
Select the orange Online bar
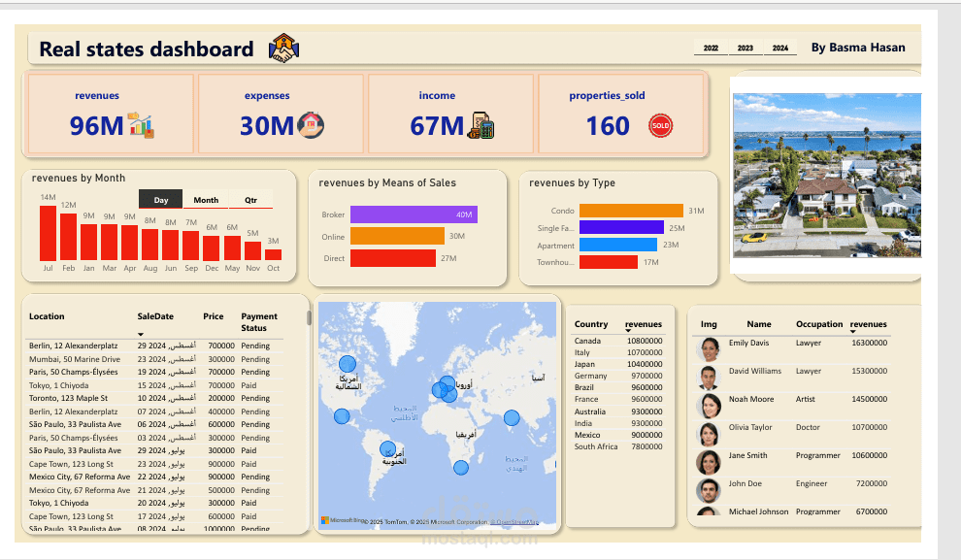[397, 236]
